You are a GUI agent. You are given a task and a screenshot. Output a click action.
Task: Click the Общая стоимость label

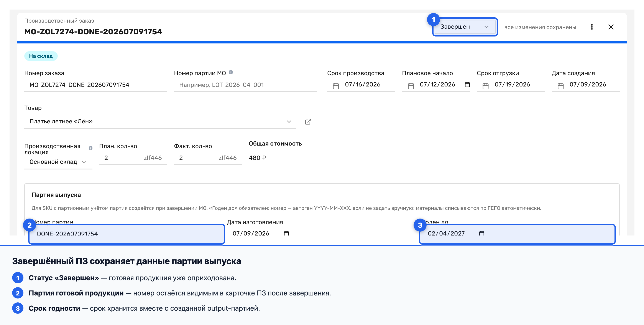click(x=275, y=144)
